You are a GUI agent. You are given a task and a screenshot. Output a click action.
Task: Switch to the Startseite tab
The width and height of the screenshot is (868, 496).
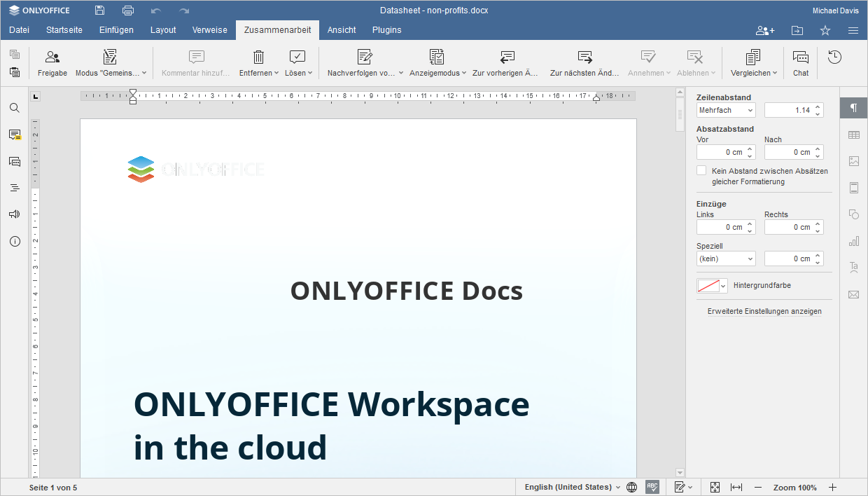[64, 30]
